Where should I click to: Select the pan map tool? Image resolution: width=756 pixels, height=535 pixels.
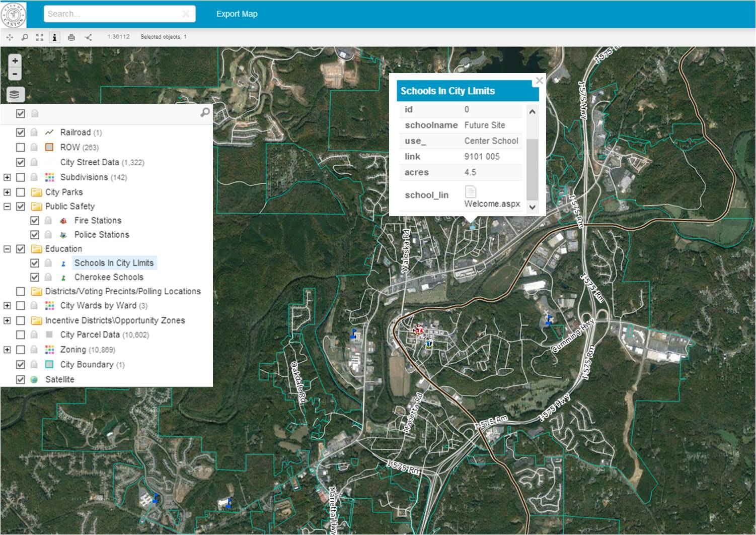tap(10, 37)
